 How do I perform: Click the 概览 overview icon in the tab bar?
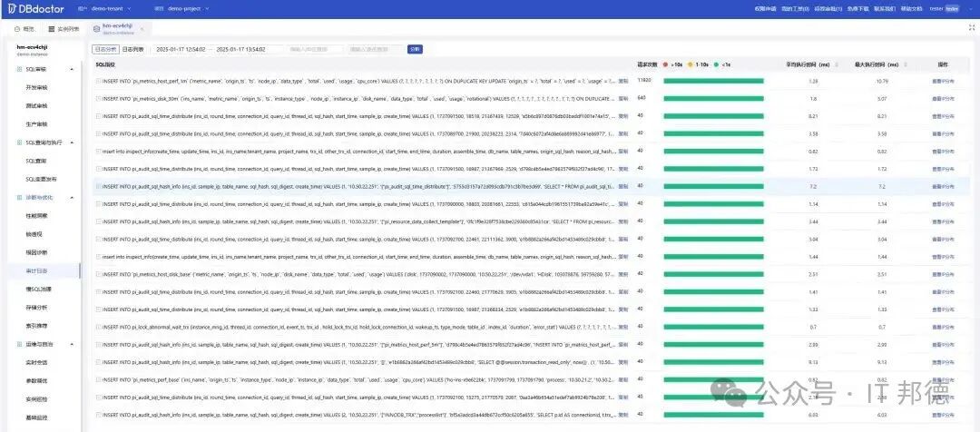coord(17,29)
